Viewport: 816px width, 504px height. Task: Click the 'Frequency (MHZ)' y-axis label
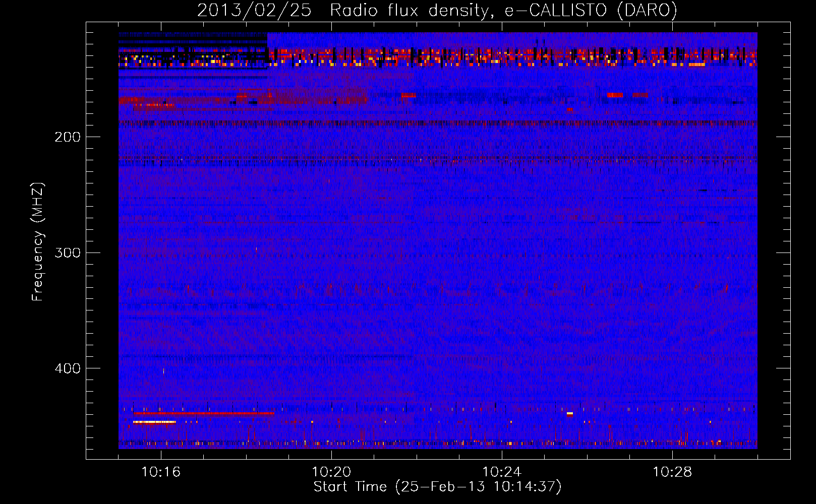click(x=38, y=241)
